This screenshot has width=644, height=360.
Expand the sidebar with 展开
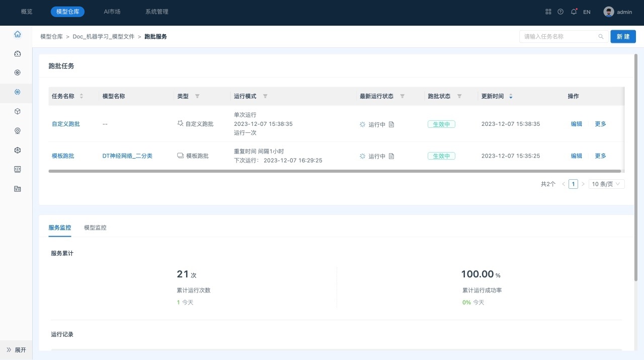click(16, 350)
